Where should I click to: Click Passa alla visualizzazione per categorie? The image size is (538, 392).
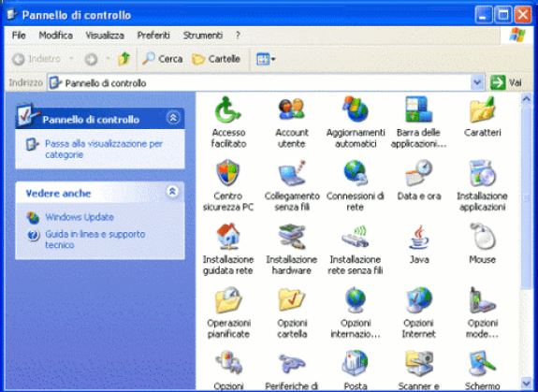pyautogui.click(x=104, y=149)
